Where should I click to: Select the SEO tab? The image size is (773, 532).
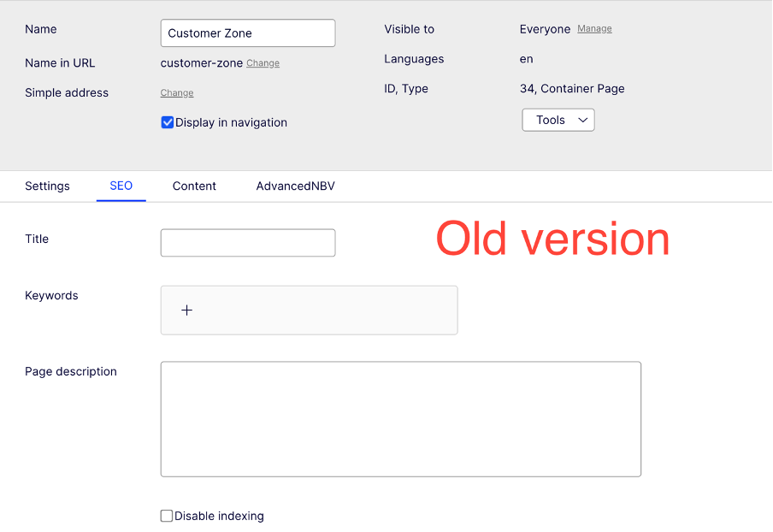coord(121,186)
